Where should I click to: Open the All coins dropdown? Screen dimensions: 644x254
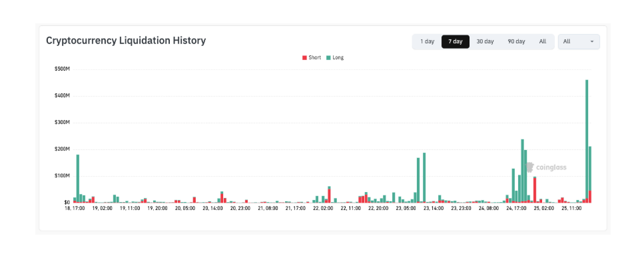(x=579, y=41)
